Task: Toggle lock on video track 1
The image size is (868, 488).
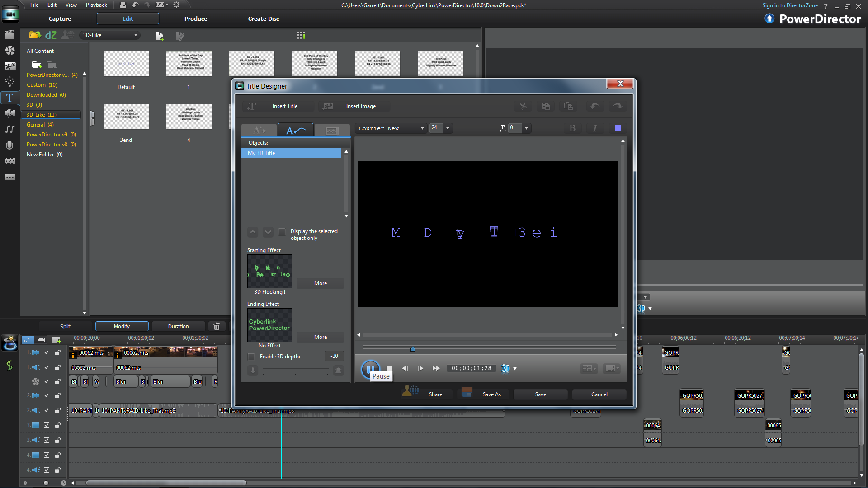Action: click(x=58, y=352)
